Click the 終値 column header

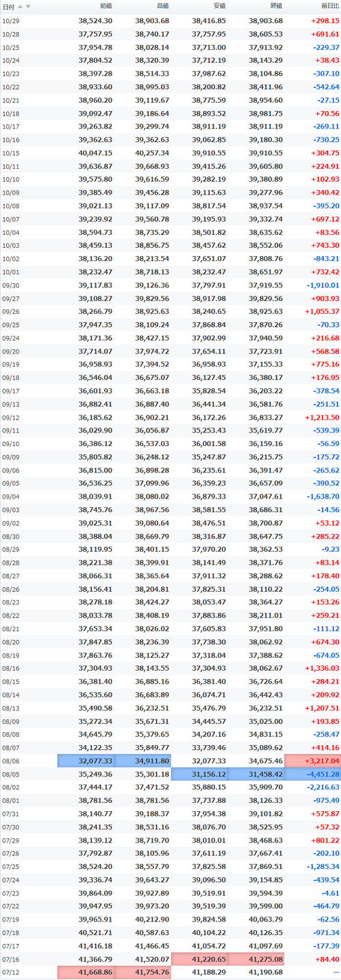[x=276, y=6]
